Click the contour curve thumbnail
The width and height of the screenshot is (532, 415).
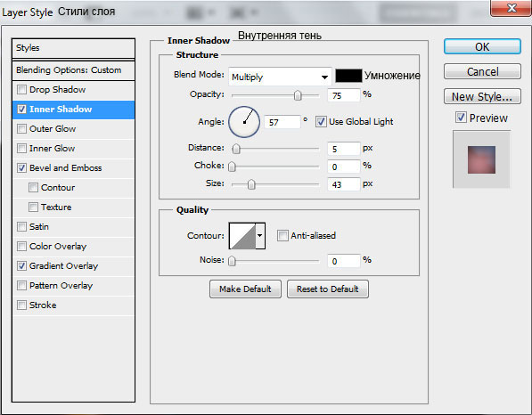pyautogui.click(x=242, y=236)
